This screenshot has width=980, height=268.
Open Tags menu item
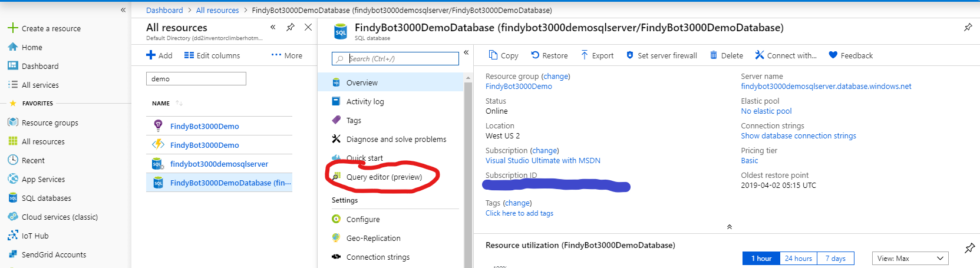click(354, 120)
